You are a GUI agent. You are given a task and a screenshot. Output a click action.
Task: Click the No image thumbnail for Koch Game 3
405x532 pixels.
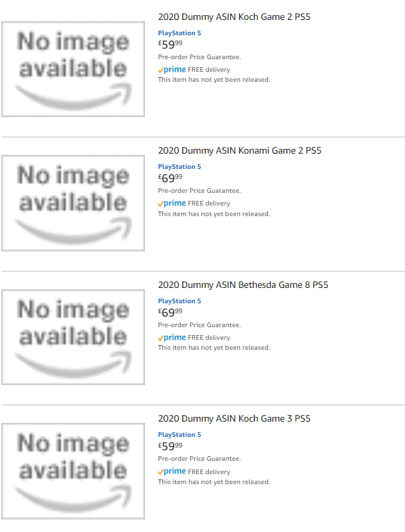pyautogui.click(x=73, y=471)
